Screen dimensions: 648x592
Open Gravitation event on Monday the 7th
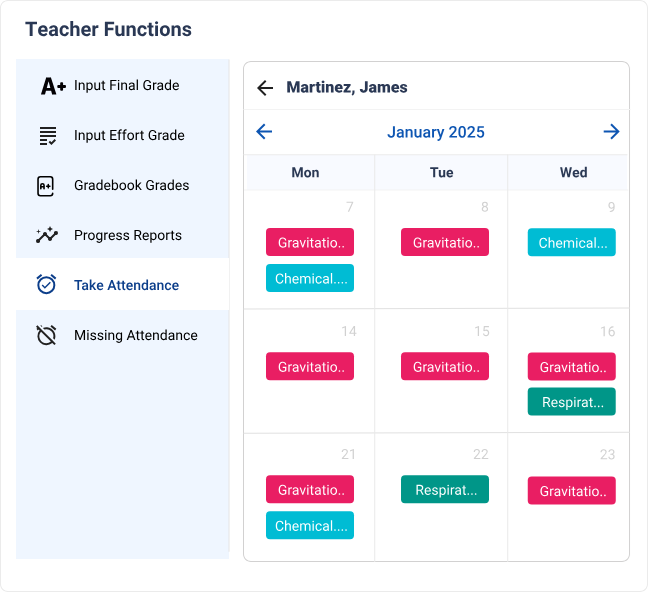point(310,243)
